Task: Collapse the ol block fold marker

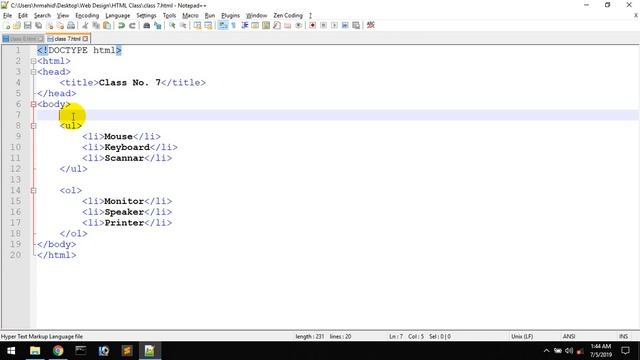Action: [33, 190]
